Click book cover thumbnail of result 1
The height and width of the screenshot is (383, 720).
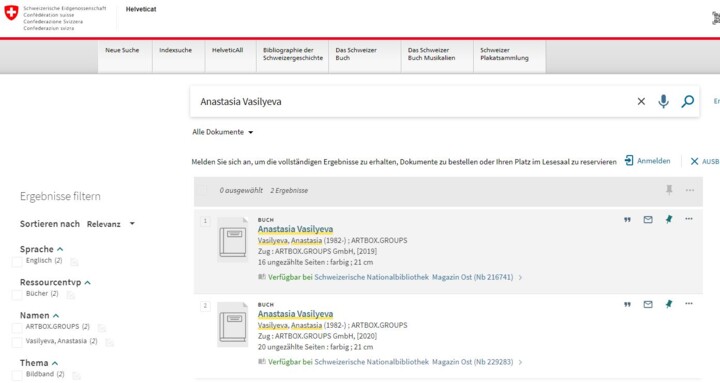[233, 239]
